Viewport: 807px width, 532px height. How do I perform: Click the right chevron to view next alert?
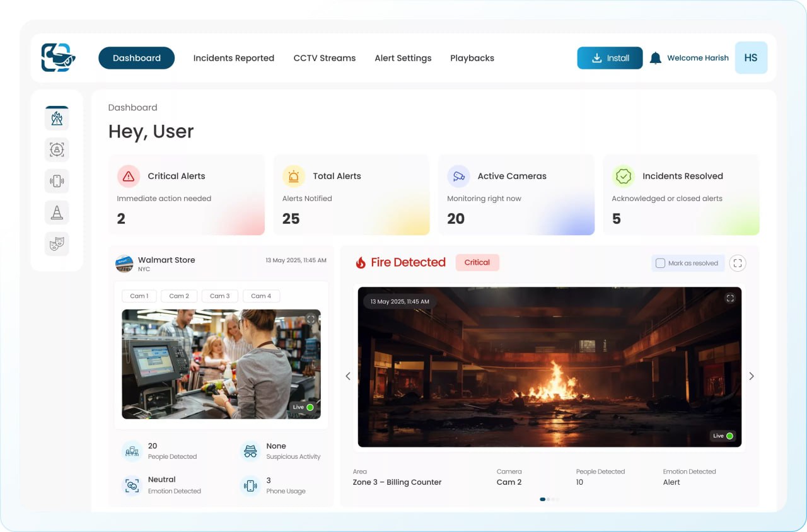[752, 376]
